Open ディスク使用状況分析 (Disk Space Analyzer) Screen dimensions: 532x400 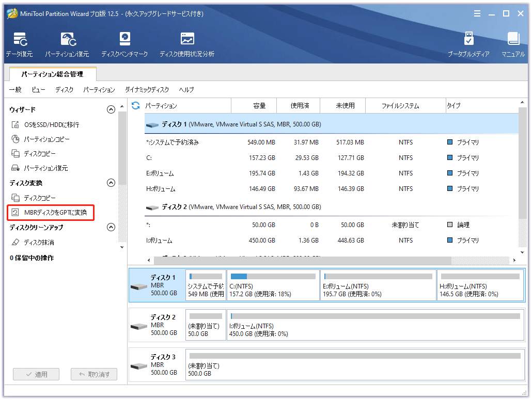(x=187, y=43)
